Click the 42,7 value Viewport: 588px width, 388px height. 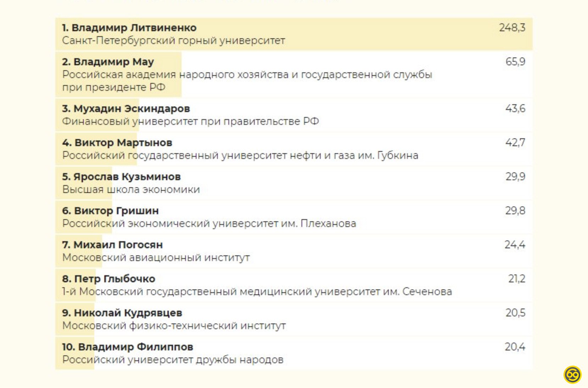pyautogui.click(x=515, y=143)
